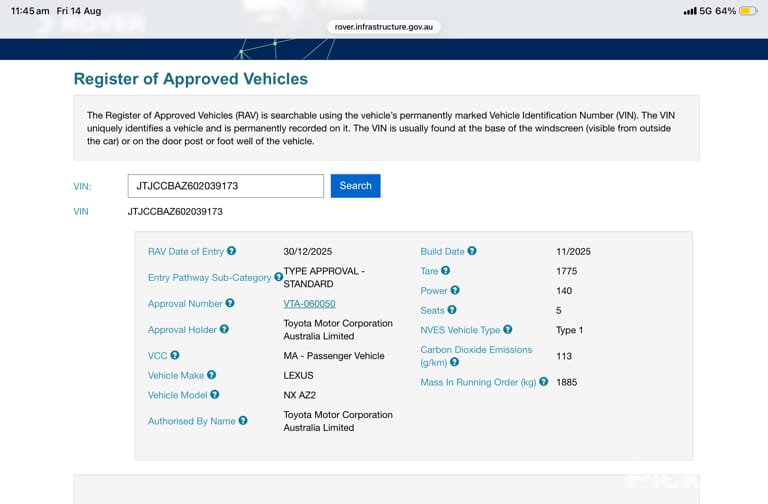The width and height of the screenshot is (768, 504).
Task: Tap the 64% battery percentage text
Action: click(725, 11)
